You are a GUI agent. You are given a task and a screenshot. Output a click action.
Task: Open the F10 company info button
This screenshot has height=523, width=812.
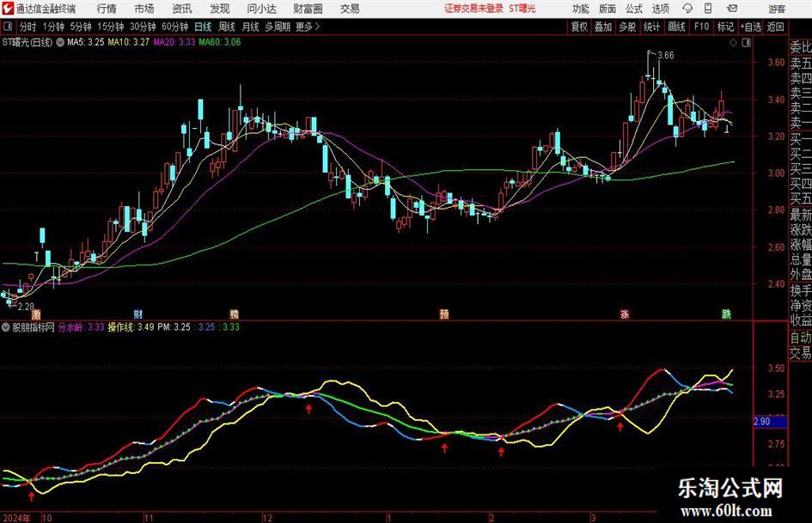[701, 27]
